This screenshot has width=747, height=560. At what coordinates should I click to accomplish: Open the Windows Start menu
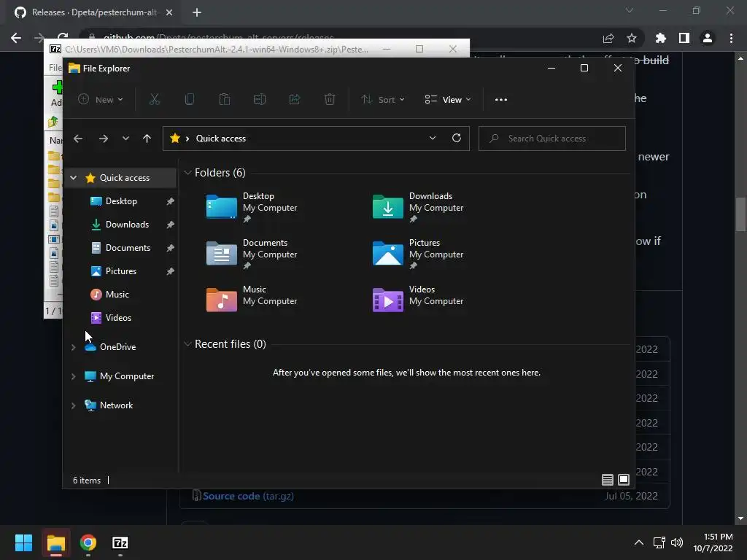[x=23, y=542]
